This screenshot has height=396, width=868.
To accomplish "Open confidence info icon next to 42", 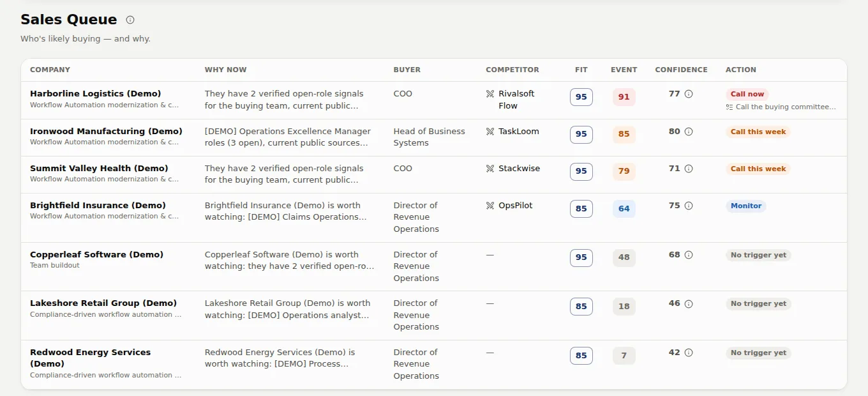I will click(689, 353).
